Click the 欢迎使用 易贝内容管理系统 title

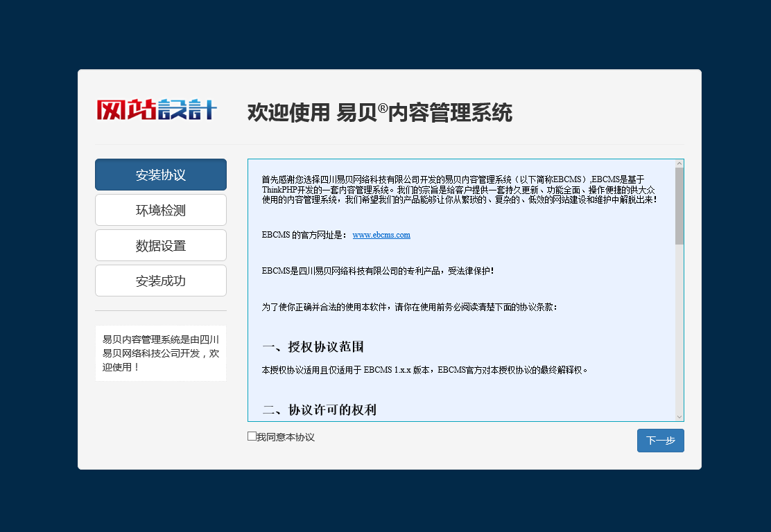(x=379, y=112)
